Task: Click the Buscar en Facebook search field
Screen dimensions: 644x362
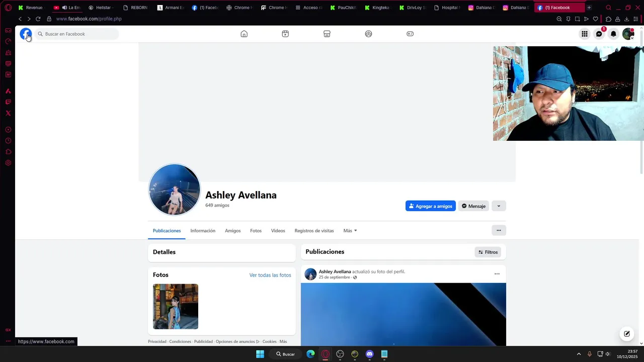Action: [x=76, y=34]
